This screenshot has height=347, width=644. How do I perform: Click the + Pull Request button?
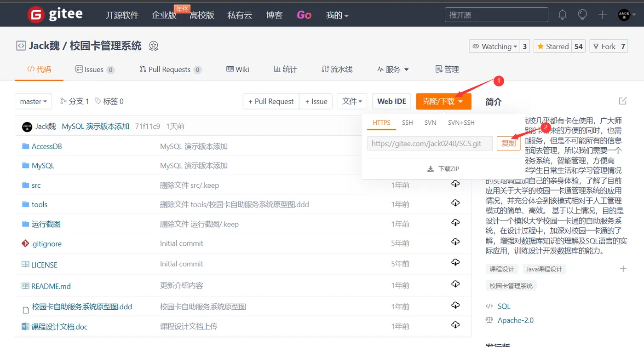tap(271, 101)
